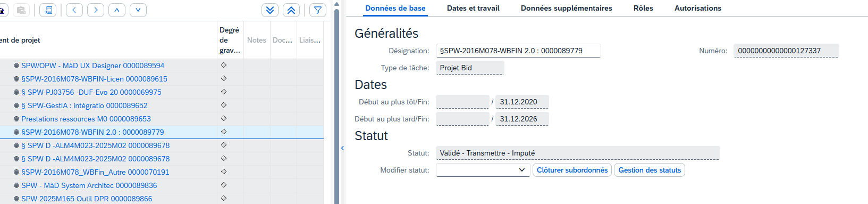The height and width of the screenshot is (204, 868).
Task: Click the move-down arrow toolbar button
Action: pos(138,10)
